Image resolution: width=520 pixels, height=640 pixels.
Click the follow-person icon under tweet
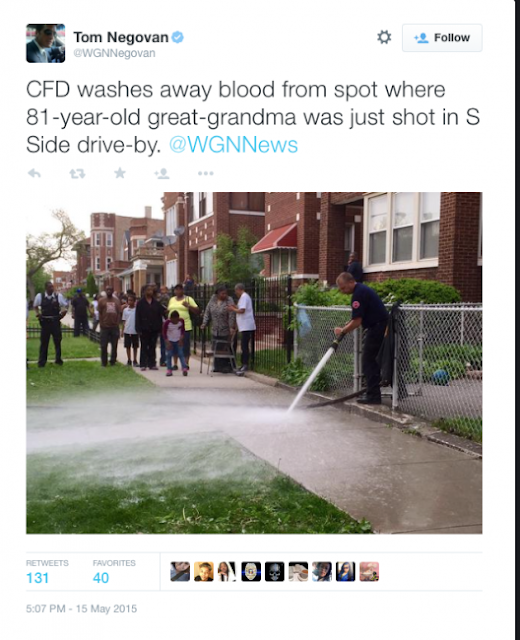[162, 173]
